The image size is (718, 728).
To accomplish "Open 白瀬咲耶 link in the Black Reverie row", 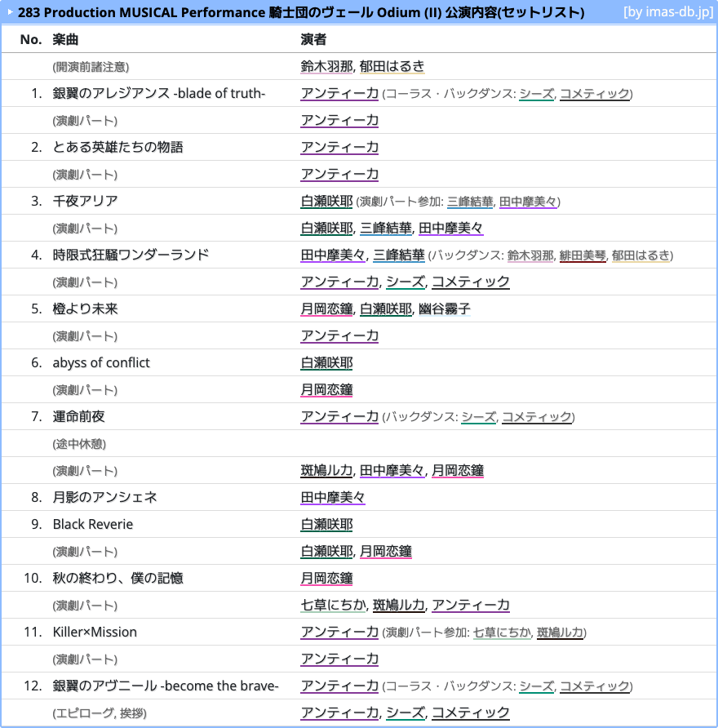I will (x=326, y=524).
